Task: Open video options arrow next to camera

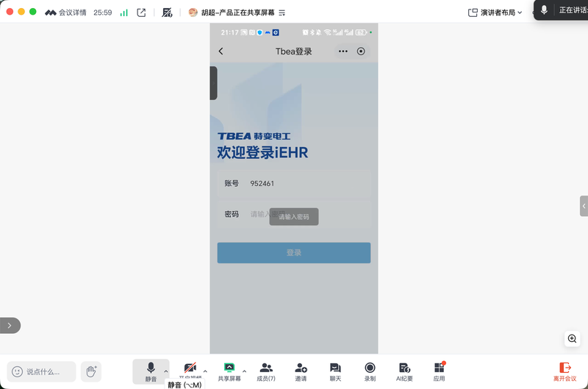Action: [205, 371]
